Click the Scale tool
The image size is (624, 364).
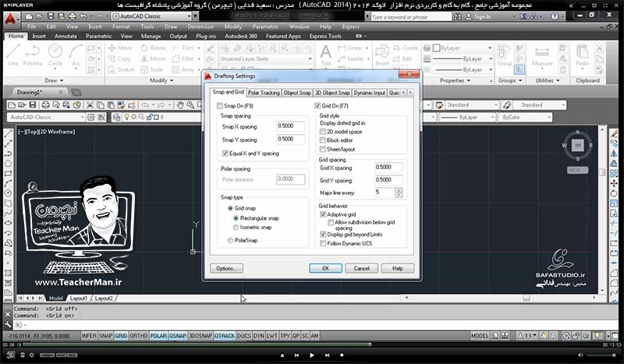pyautogui.click(x=151, y=69)
